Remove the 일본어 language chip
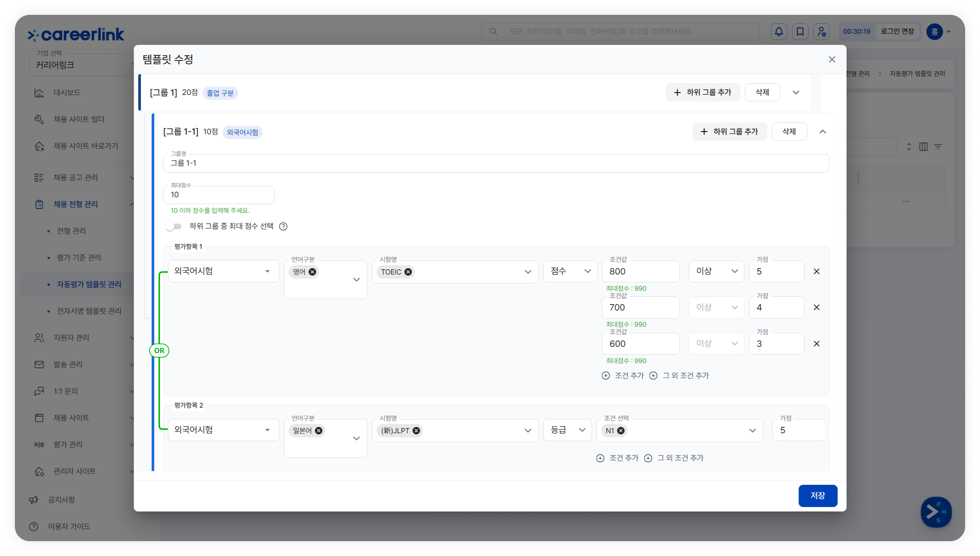This screenshot has height=556, width=980. (x=318, y=431)
